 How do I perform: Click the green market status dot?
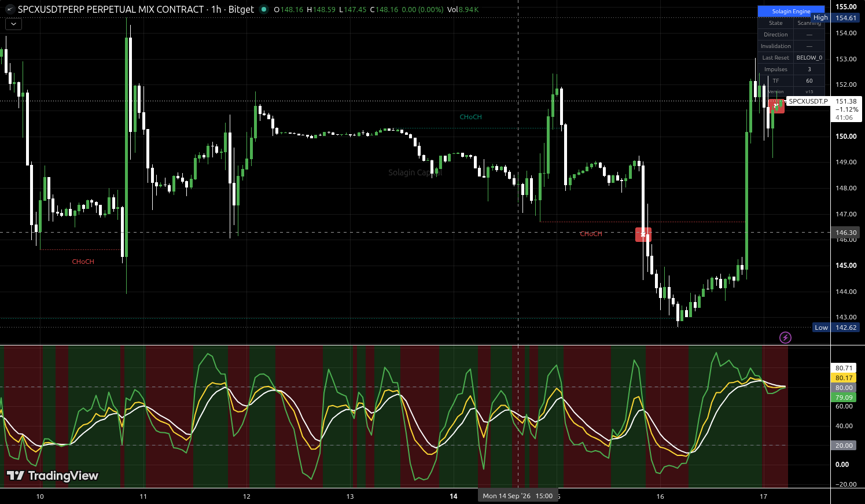(x=264, y=9)
